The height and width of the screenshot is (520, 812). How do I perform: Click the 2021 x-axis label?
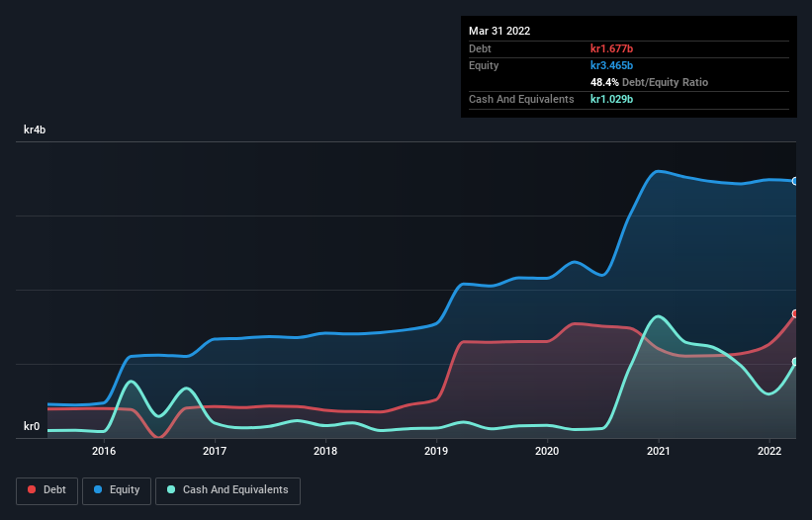point(658,451)
